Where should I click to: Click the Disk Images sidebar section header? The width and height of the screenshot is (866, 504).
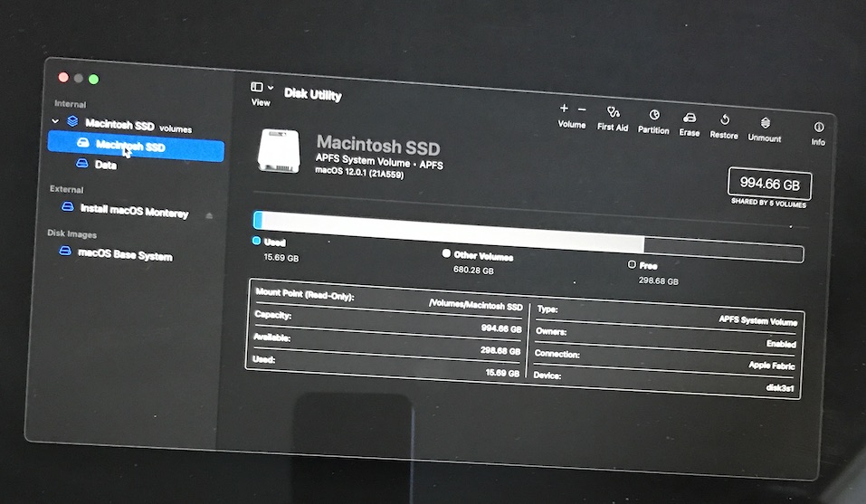[71, 233]
